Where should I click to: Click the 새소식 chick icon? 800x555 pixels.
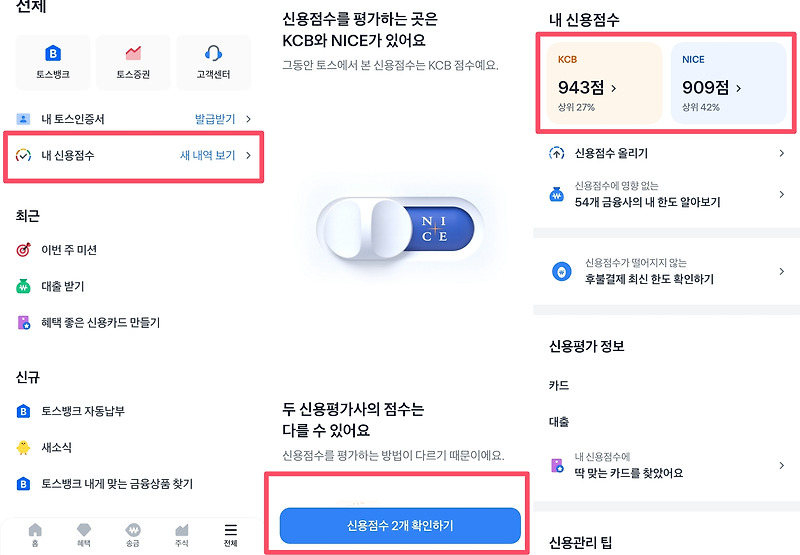(23, 447)
